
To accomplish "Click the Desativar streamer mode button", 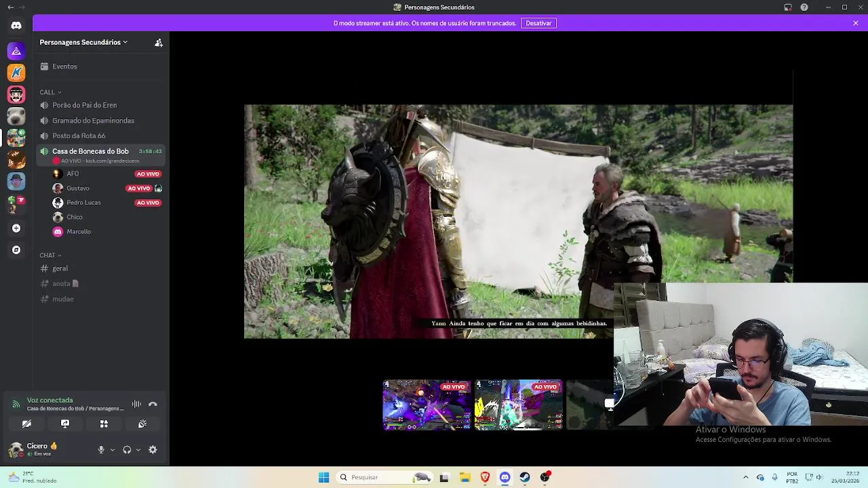I will pos(538,23).
